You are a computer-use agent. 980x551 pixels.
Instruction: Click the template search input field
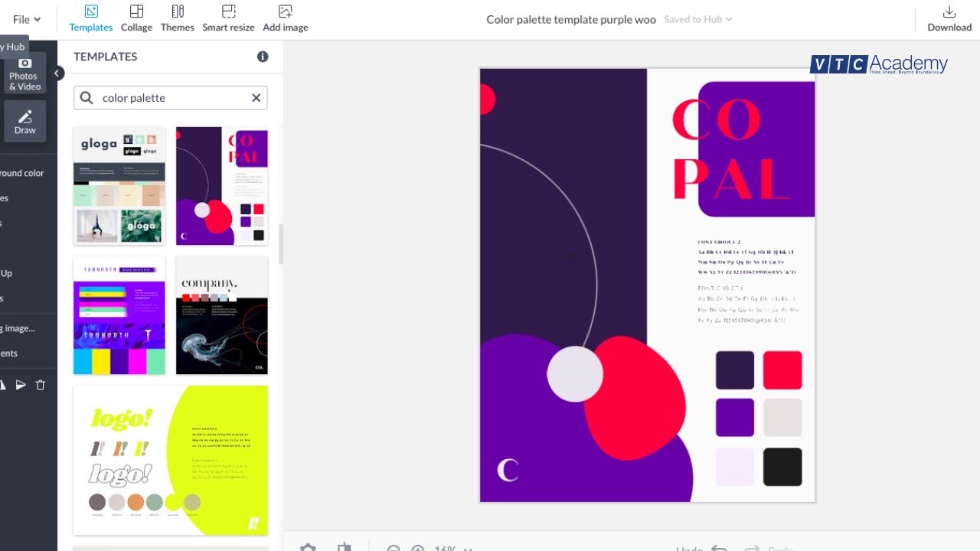click(172, 98)
